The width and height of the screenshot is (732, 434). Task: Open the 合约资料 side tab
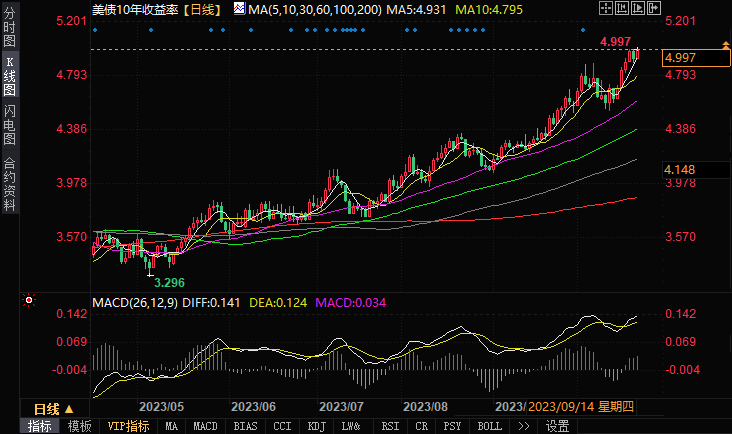(9, 183)
